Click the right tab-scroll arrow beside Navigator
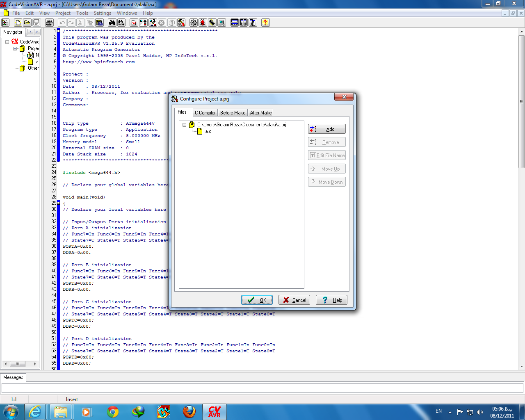The height and width of the screenshot is (420, 525). pos(37,32)
